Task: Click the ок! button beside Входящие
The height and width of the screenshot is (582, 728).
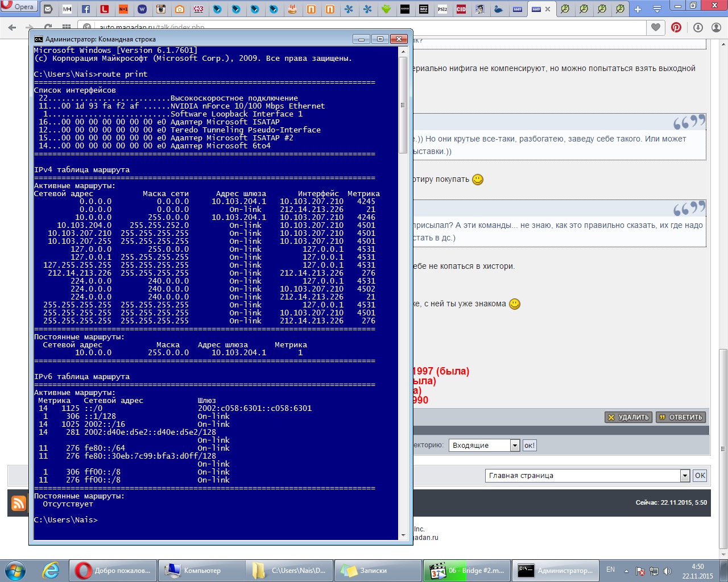Action: click(530, 446)
